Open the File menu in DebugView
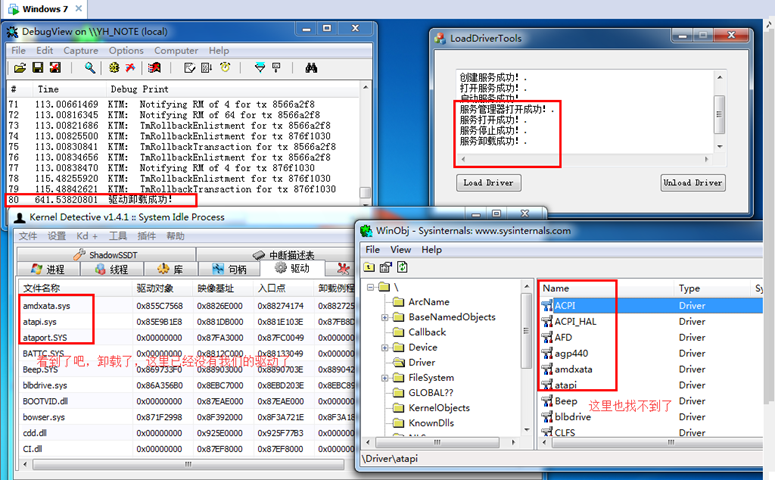Image resolution: width=775 pixels, height=480 pixels. click(18, 50)
